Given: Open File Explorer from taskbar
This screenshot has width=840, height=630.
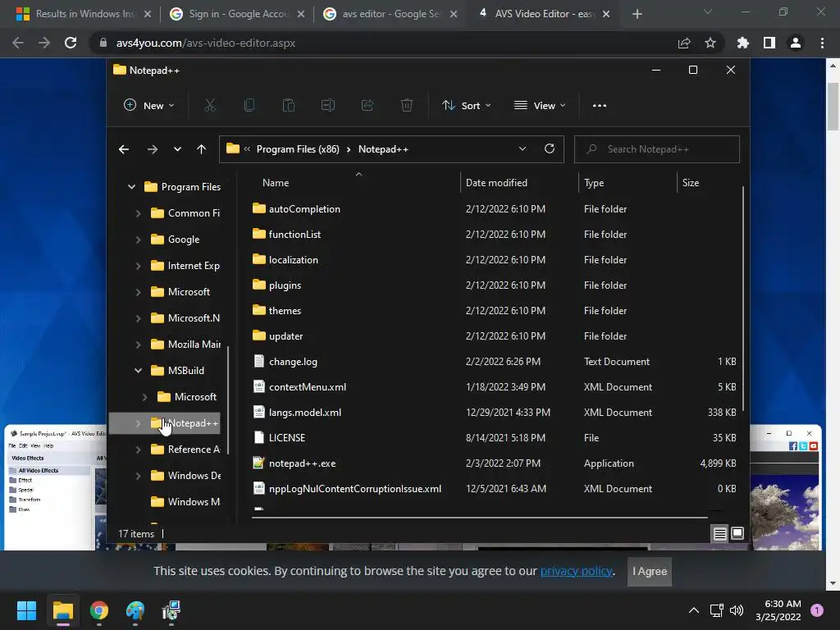Looking at the screenshot, I should click(x=62, y=610).
